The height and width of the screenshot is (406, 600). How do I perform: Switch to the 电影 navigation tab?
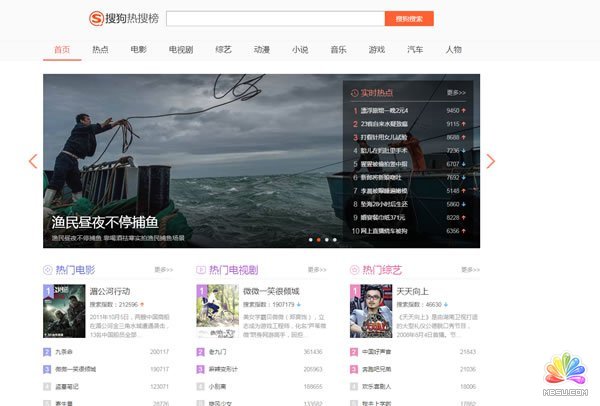tap(139, 49)
